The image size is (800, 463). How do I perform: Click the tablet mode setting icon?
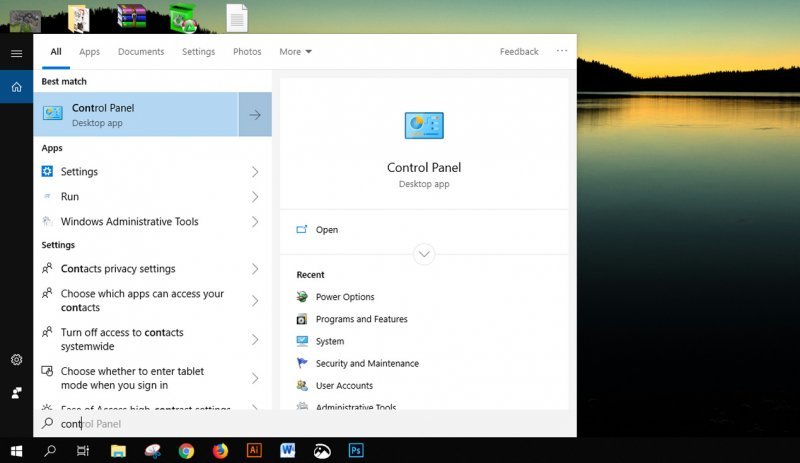[x=47, y=371]
